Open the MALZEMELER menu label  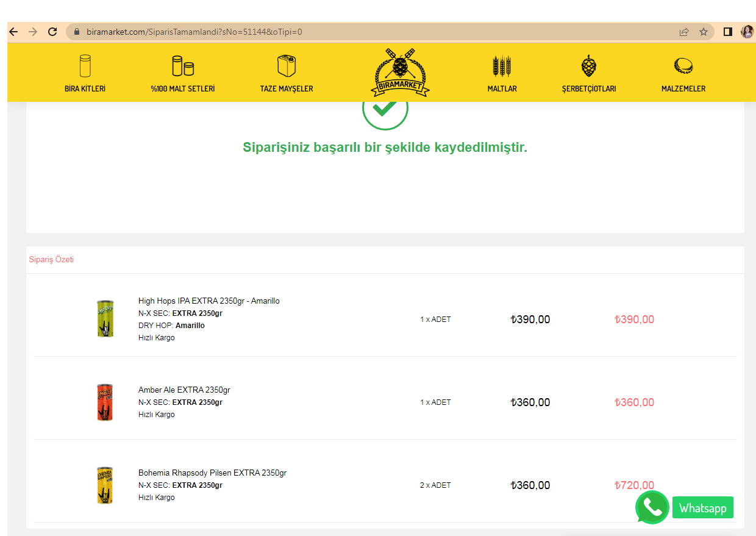pos(683,89)
